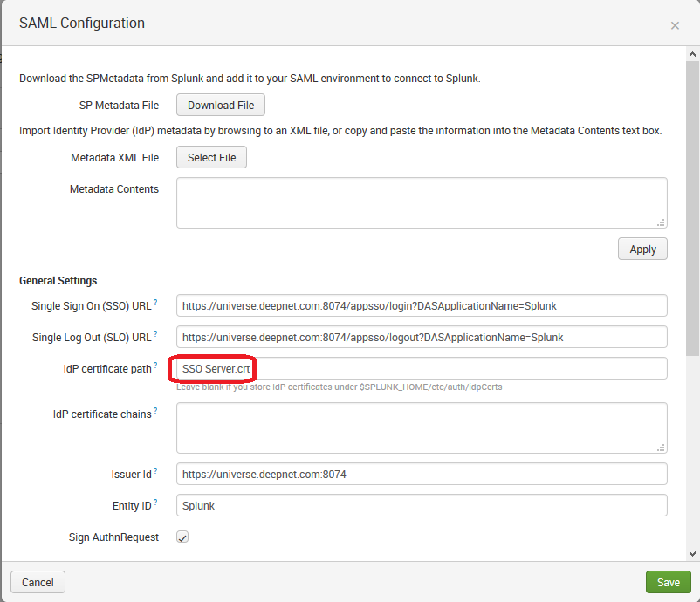700x602 pixels.
Task: Cancel the SAML configuration dialog
Action: click(38, 582)
